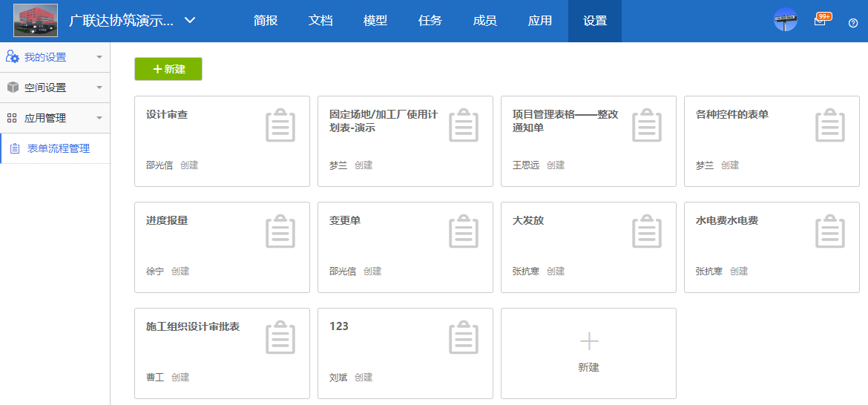Image resolution: width=868 pixels, height=405 pixels.
Task: Open the 进度报量 form card
Action: 222,247
